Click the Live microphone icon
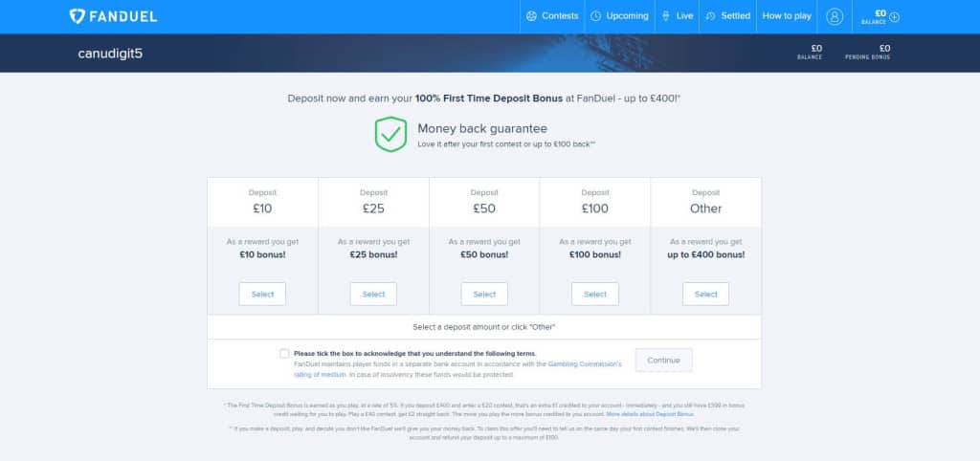The height and width of the screenshot is (461, 980). 666,16
